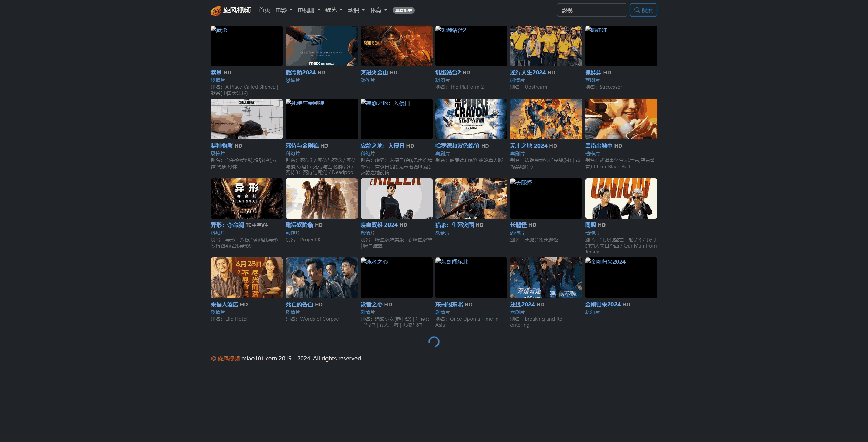Open the 黑带出勤中 poster thumbnail
The image size is (868, 442).
621,119
